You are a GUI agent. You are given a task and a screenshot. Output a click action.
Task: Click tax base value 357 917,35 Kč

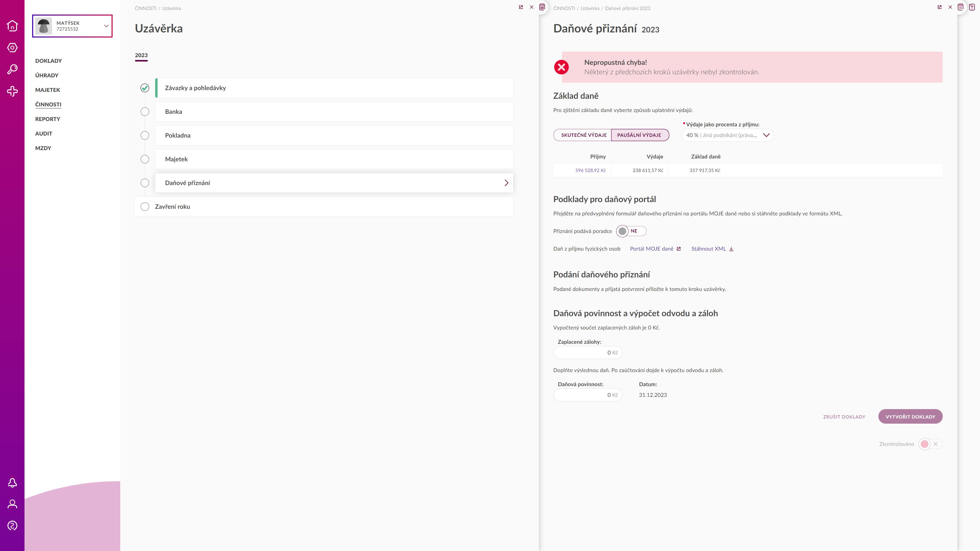[705, 170]
